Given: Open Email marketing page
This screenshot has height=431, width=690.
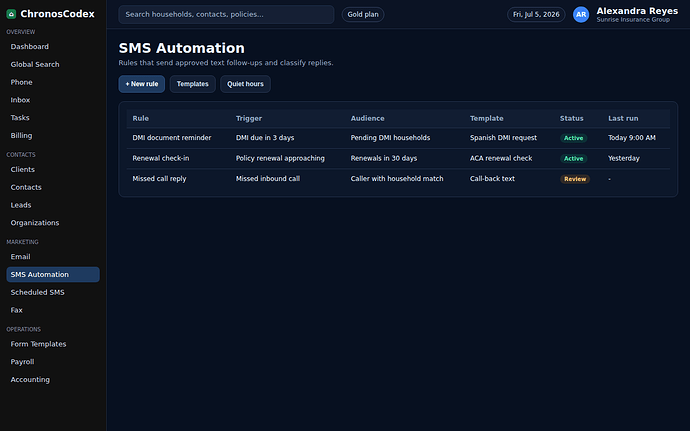Looking at the screenshot, I should point(53,257).
